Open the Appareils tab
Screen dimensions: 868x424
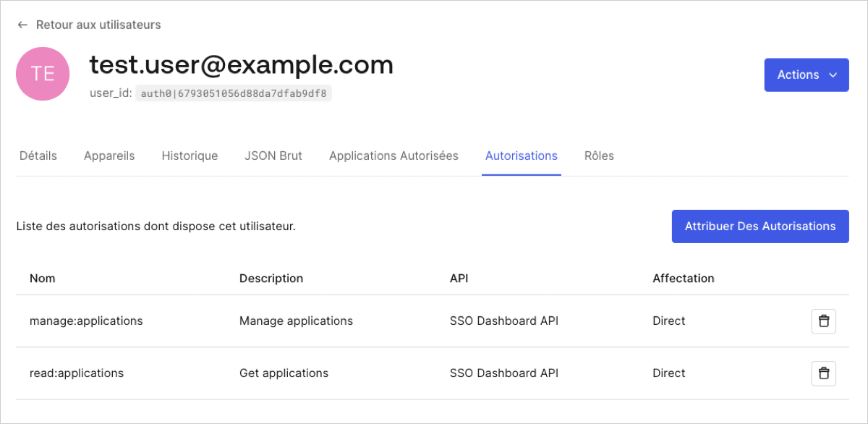tap(109, 156)
